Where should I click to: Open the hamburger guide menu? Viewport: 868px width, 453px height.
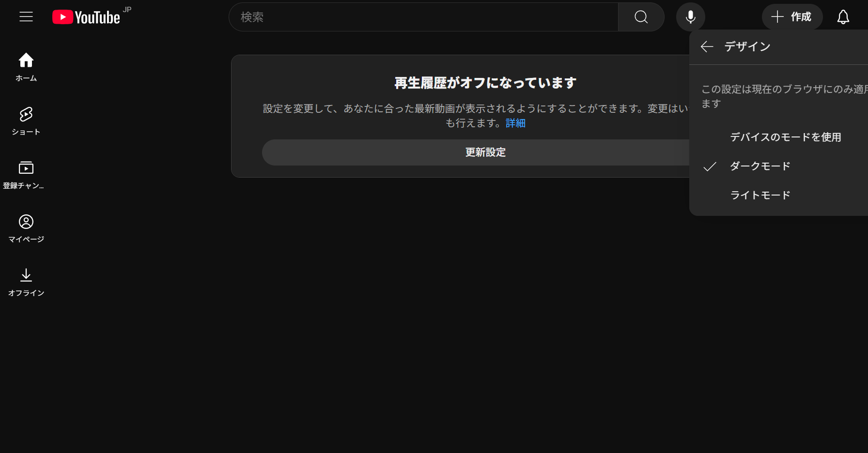pos(26,17)
